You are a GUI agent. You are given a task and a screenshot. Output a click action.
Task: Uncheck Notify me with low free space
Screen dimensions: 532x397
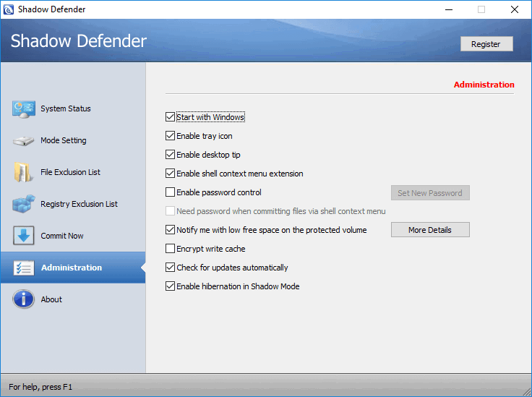click(x=170, y=230)
